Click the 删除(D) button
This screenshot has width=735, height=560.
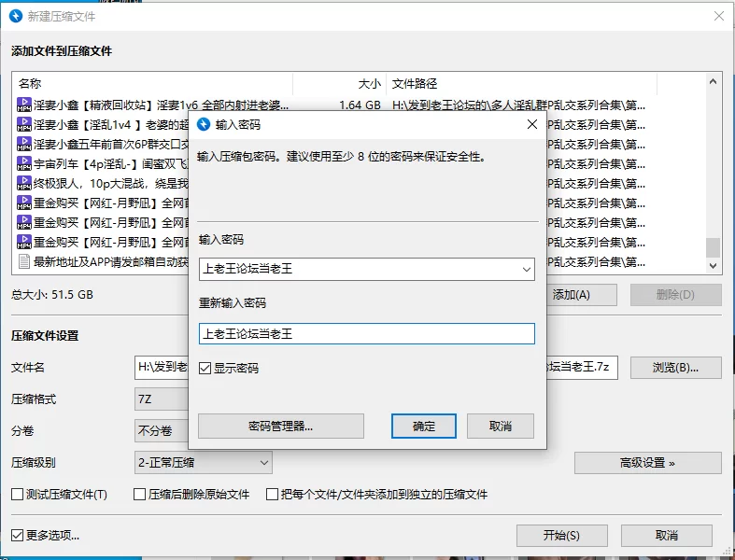675,295
